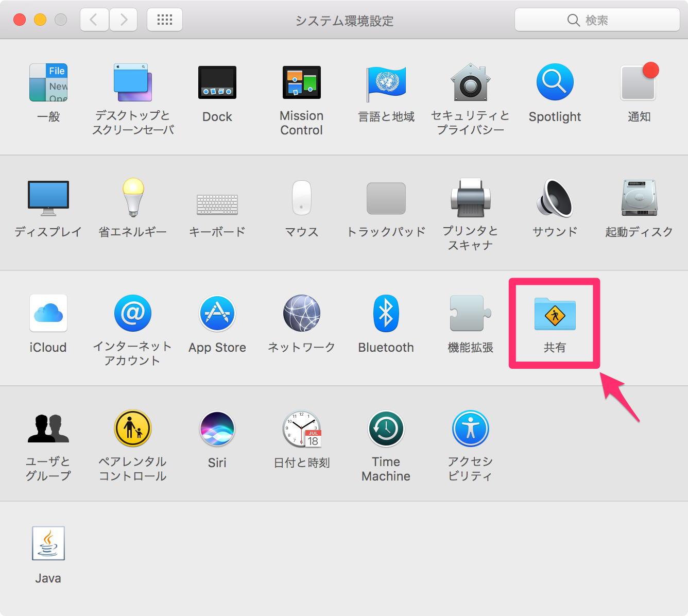Screen dimensions: 688x616
Task: Click the show-all grid button
Action: pos(165,20)
